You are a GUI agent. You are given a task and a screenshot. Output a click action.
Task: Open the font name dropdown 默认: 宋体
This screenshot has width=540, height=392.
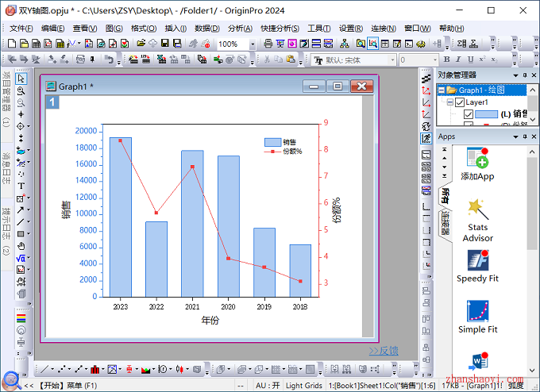pyautogui.click(x=392, y=60)
